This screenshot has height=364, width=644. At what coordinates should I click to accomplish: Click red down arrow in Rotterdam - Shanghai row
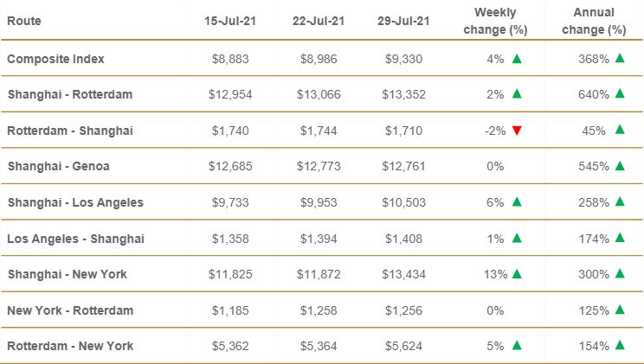517,131
